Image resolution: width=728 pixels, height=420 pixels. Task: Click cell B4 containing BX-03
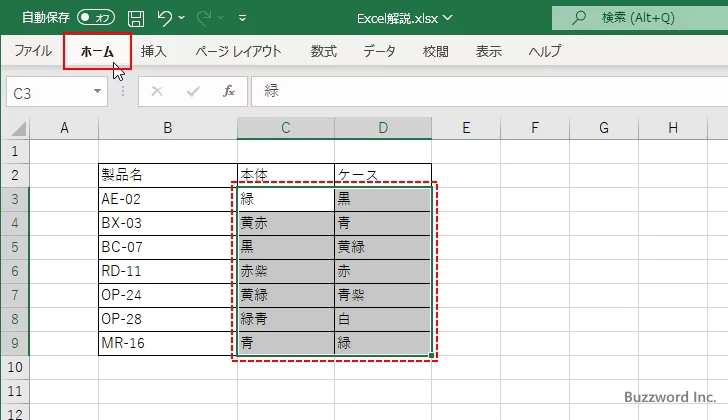tap(167, 223)
